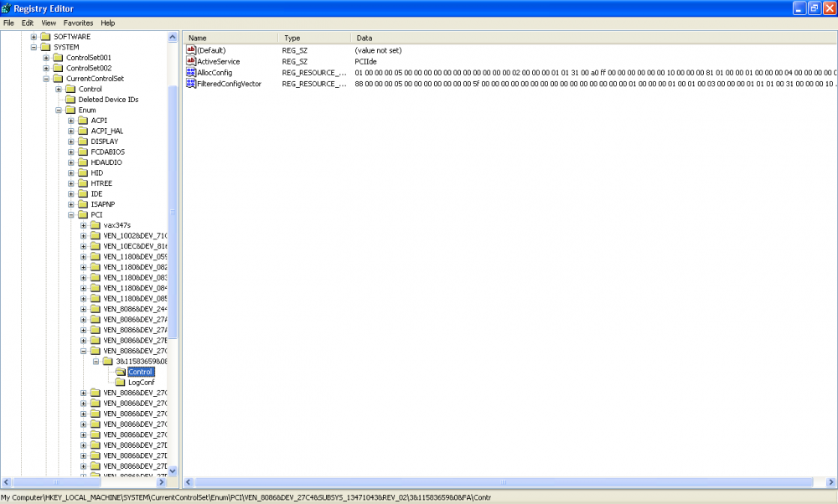Expand the ACPI tree node
838x504 pixels.
(x=71, y=121)
